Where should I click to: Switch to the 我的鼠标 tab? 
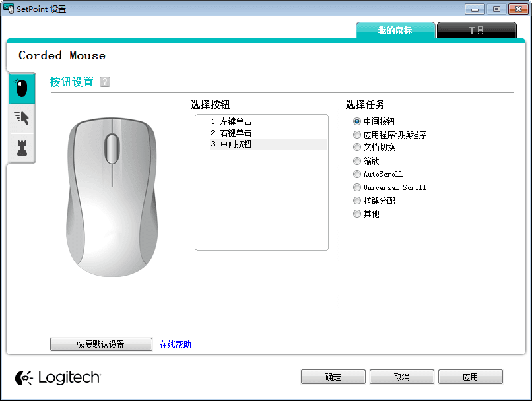point(395,30)
